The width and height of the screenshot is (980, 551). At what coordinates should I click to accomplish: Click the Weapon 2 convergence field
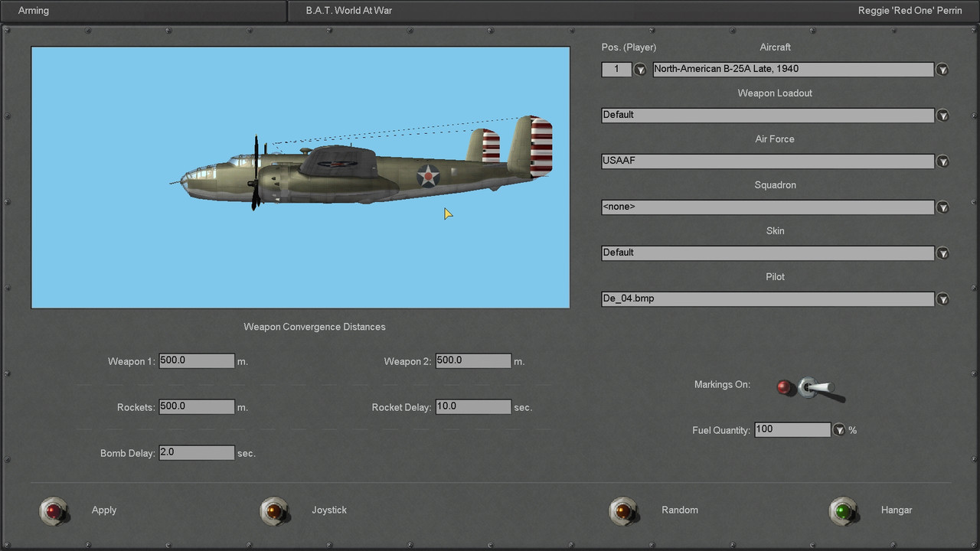click(x=472, y=360)
